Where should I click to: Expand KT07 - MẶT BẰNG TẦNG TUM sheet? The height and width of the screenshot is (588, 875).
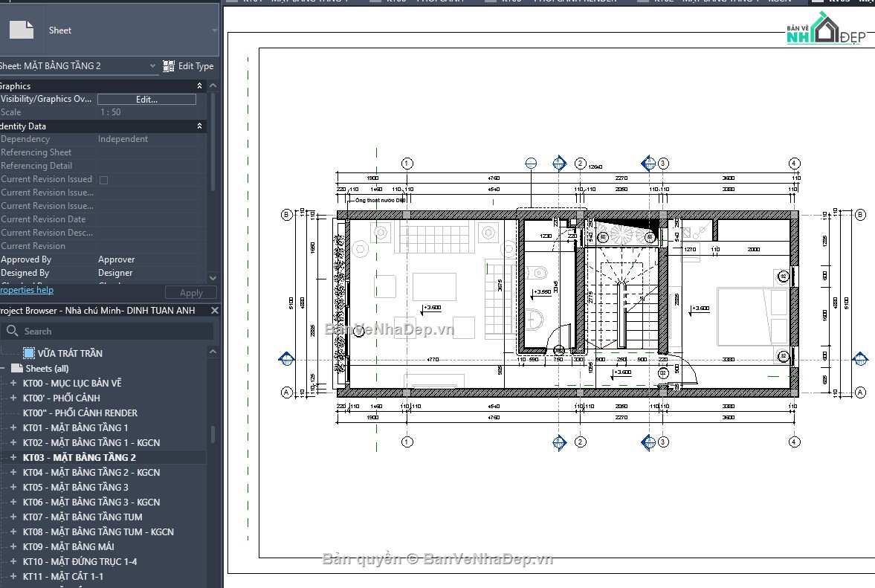(x=13, y=517)
